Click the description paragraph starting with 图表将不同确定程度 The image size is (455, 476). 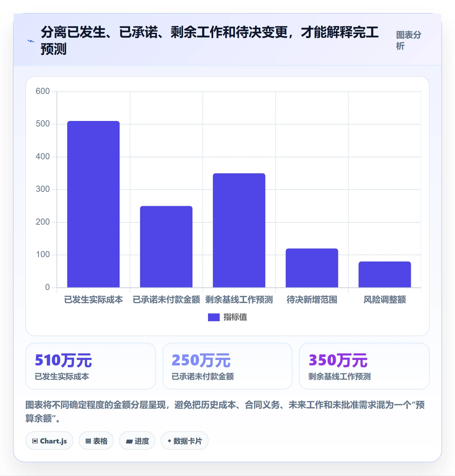(225, 411)
